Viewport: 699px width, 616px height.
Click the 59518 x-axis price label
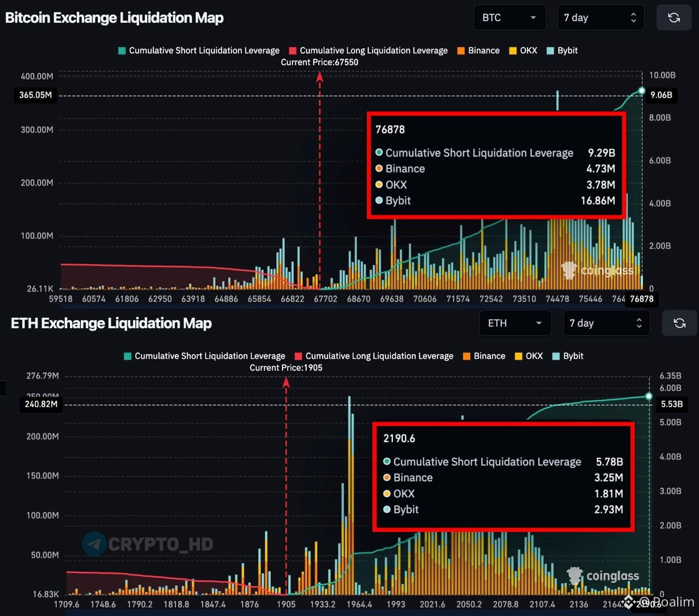pyautogui.click(x=61, y=299)
